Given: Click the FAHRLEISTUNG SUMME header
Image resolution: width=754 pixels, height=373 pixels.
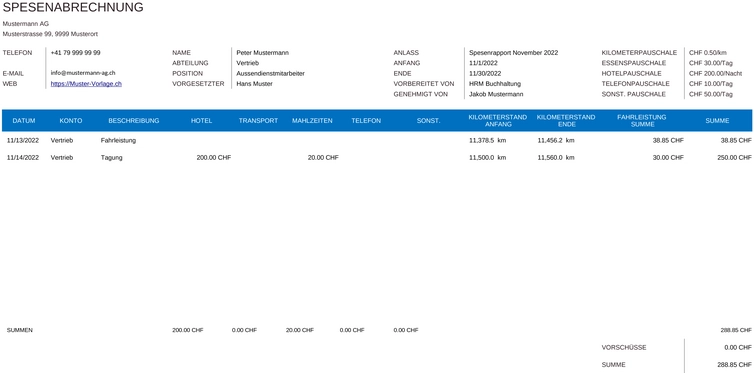Looking at the screenshot, I should [x=642, y=121].
